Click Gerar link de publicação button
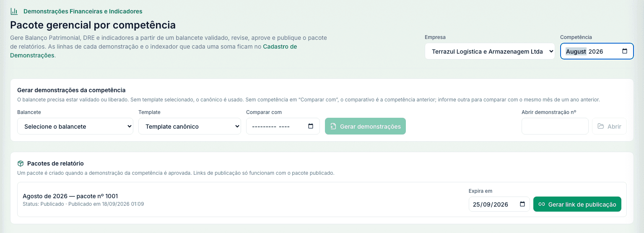This screenshot has height=233, width=644. (577, 204)
